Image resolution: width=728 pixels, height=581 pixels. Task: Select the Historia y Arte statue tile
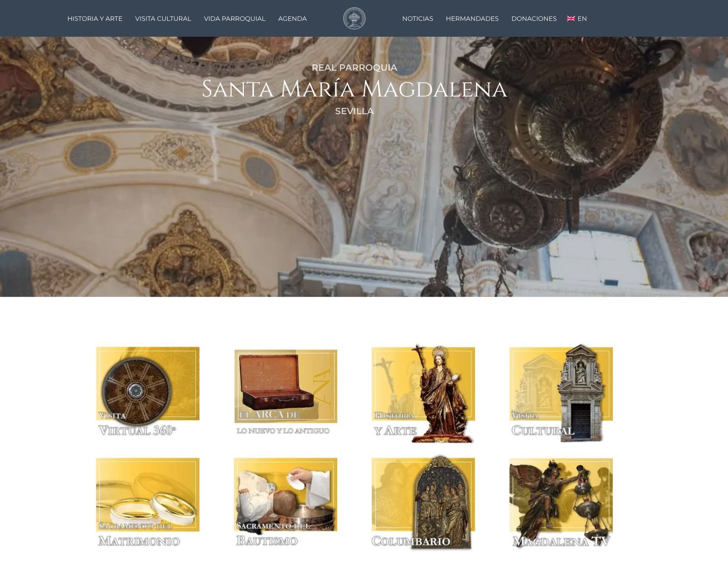(x=423, y=392)
